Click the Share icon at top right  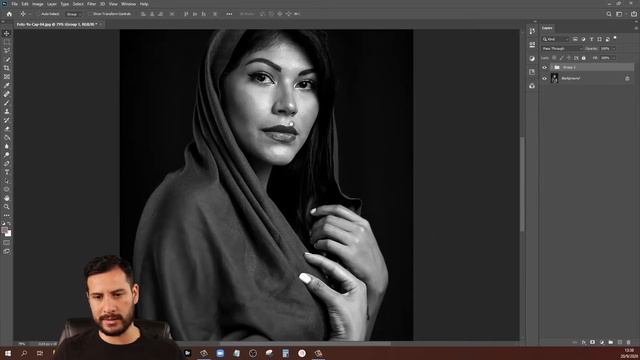(x=633, y=14)
